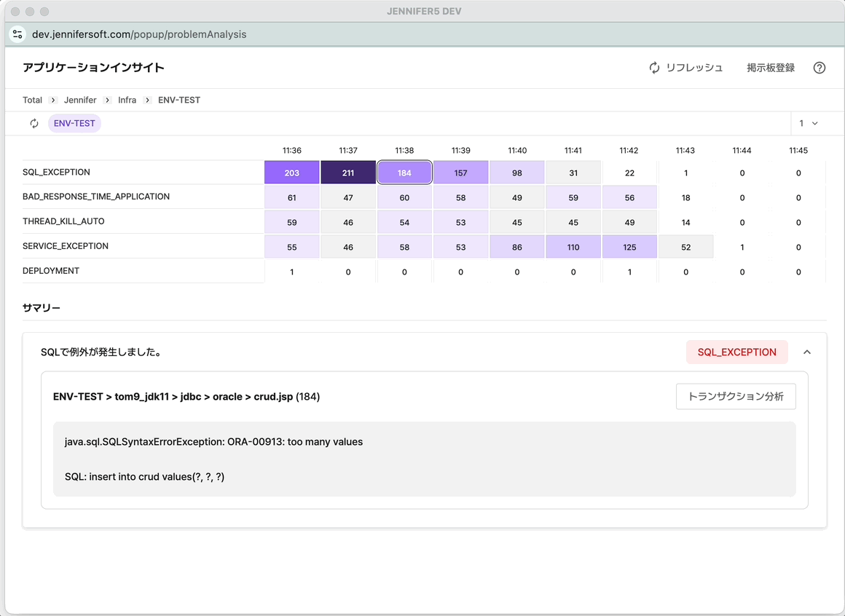
Task: Click the Total breadcrumb item
Action: coord(32,100)
